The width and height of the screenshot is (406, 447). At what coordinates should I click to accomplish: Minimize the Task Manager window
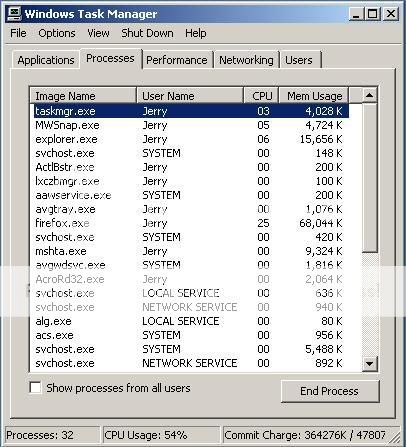pyautogui.click(x=356, y=14)
